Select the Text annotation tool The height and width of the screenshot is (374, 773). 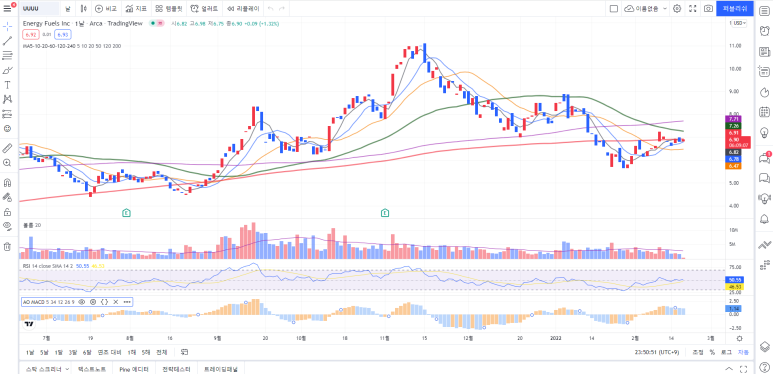tap(7, 85)
